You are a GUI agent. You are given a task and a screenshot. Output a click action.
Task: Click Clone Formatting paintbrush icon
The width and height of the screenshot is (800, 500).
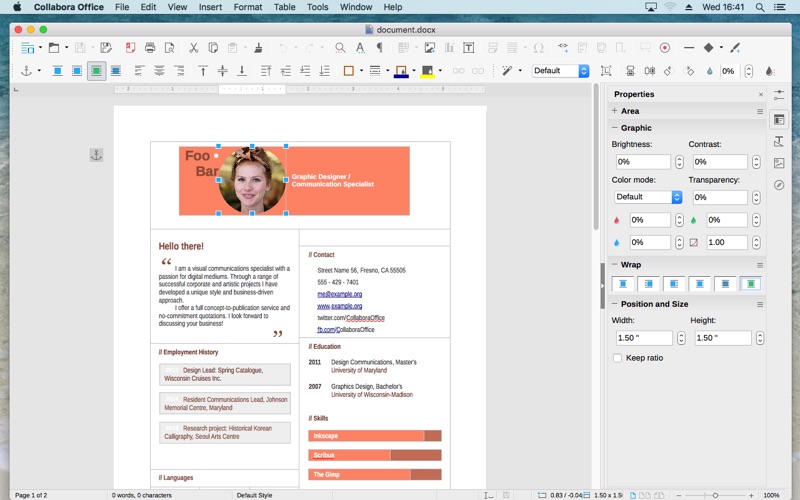[258, 48]
